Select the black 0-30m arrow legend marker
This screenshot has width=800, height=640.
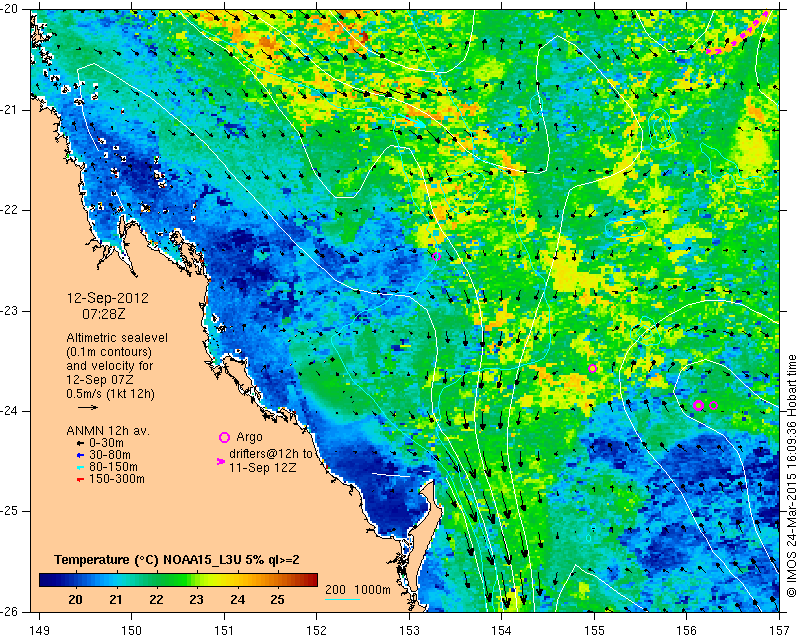click(x=80, y=443)
